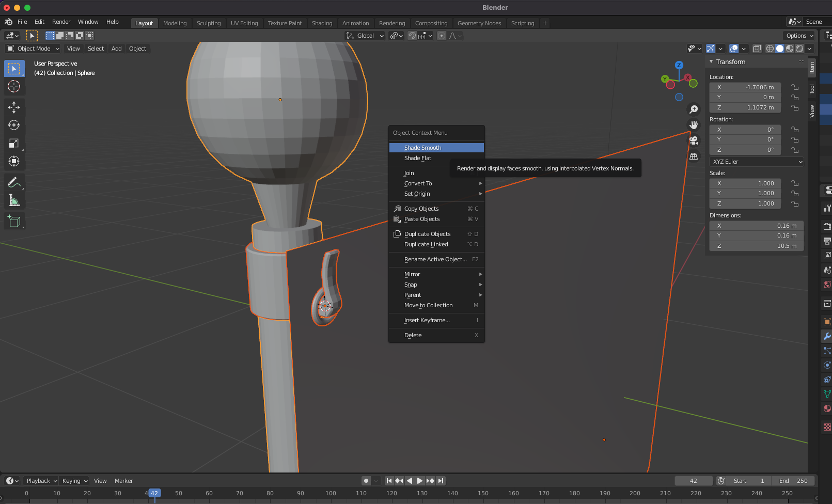Click Join in the context menu
832x504 pixels.
tap(436, 173)
